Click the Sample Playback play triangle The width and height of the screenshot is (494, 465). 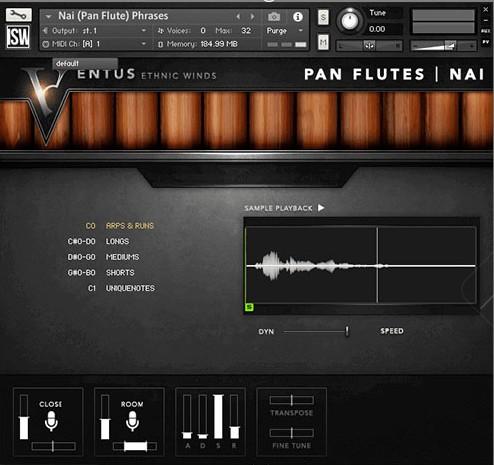321,208
